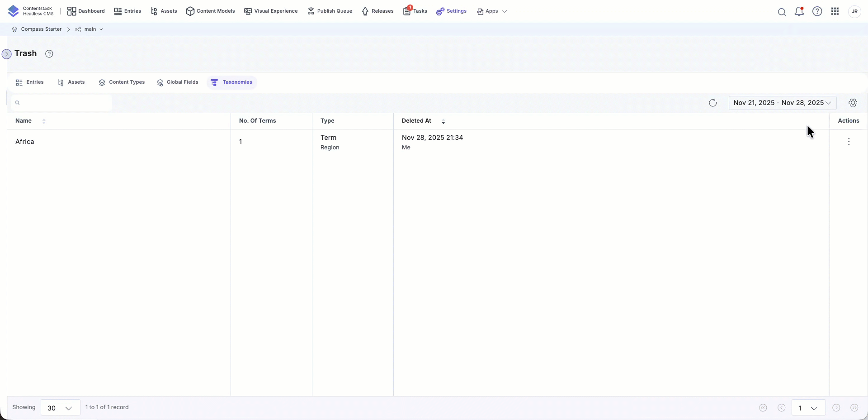The image size is (868, 420).
Task: Change the rows per page dropdown
Action: [x=61, y=408]
